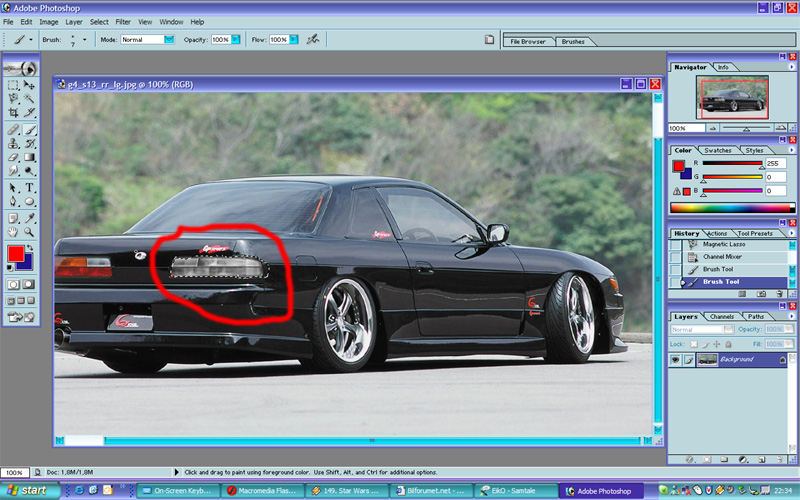
Task: Open the Flow percentage dropdown arrow
Action: 292,40
